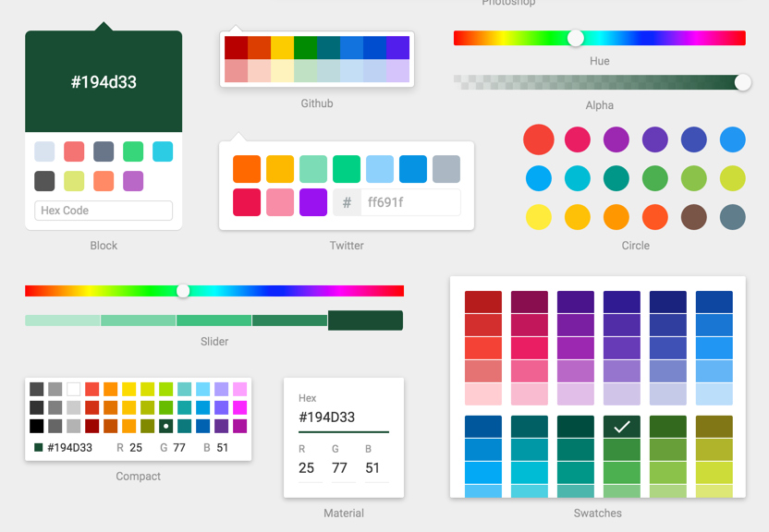Pick the brown circle in Circle picker
This screenshot has height=532, width=769.
(694, 217)
